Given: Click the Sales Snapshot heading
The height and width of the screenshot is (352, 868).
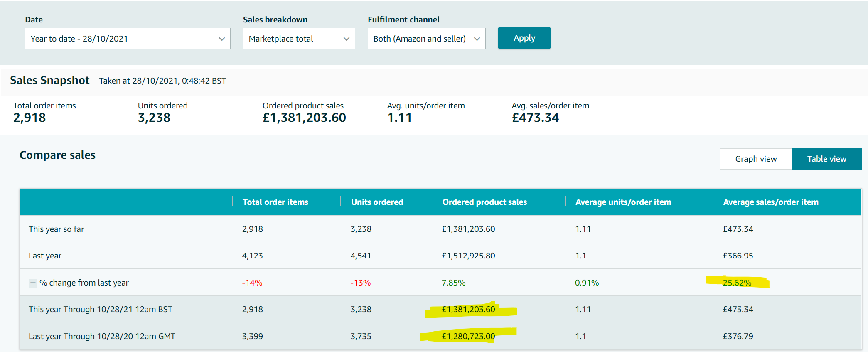Looking at the screenshot, I should pos(49,80).
